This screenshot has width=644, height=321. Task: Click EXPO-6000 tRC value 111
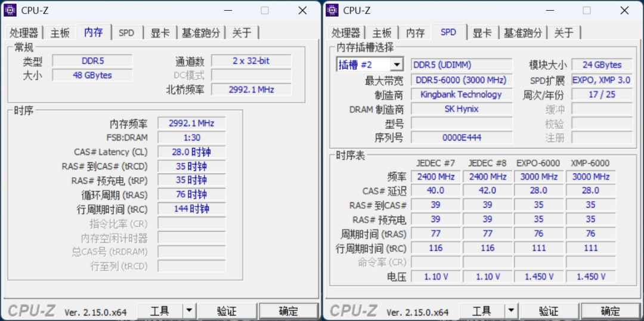pyautogui.click(x=539, y=248)
